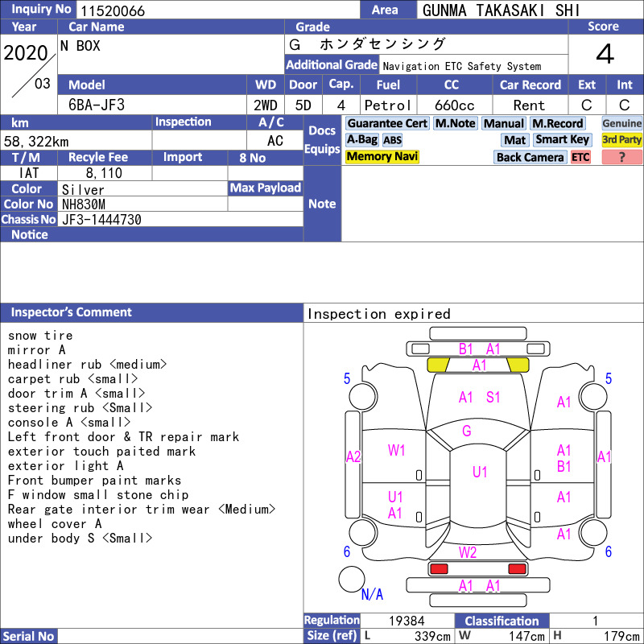Screen dimensions: 644x644
Task: Click the Guarantee Cert badge
Action: point(387,123)
